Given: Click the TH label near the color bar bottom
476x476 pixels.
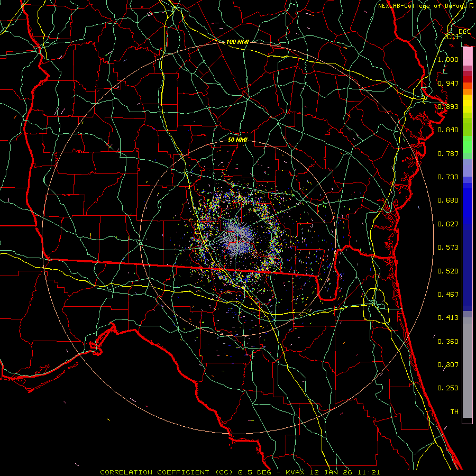Looking at the screenshot, I should 454,412.
